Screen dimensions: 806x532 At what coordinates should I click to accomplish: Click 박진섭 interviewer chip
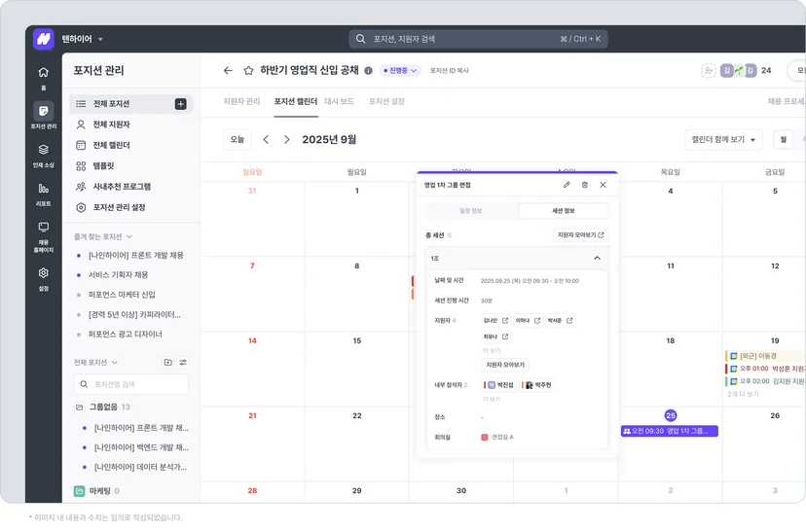499,385
